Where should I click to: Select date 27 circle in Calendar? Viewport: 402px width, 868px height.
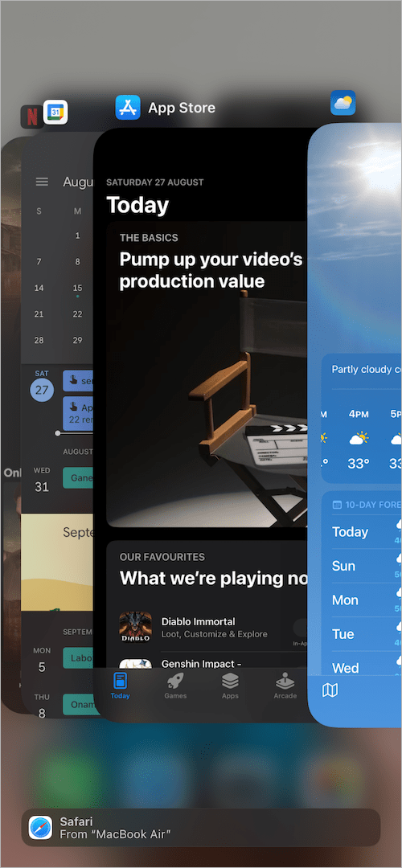coord(42,390)
